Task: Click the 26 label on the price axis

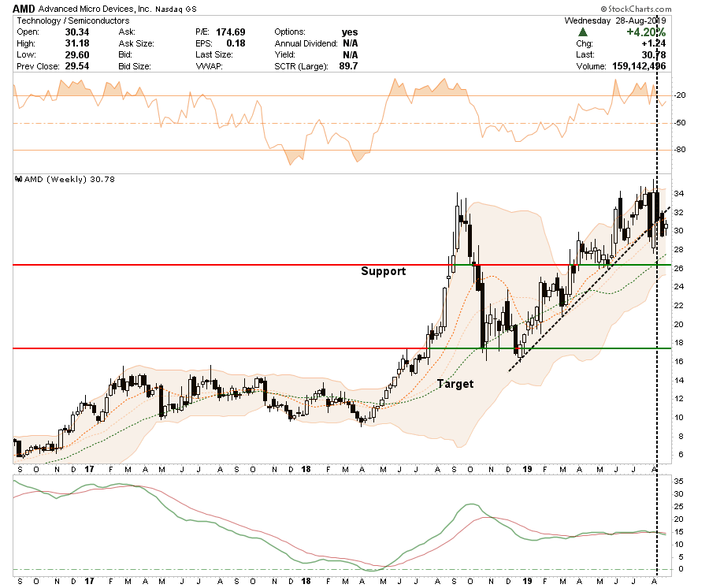Action: (x=679, y=268)
